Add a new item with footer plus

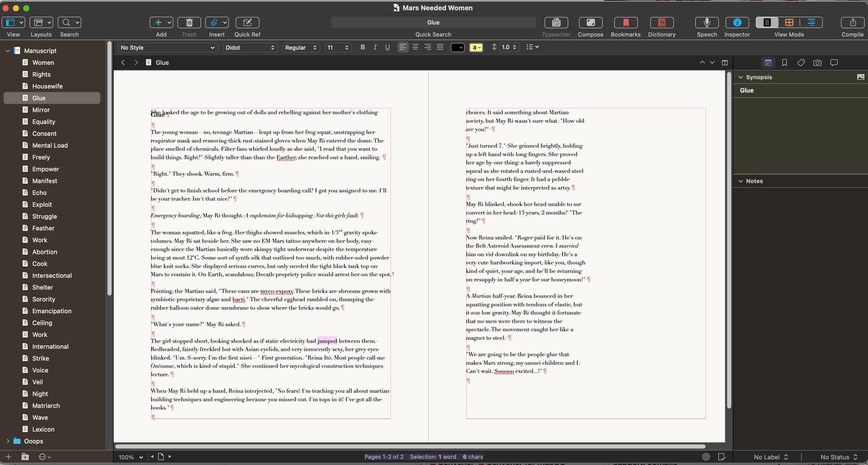point(8,457)
